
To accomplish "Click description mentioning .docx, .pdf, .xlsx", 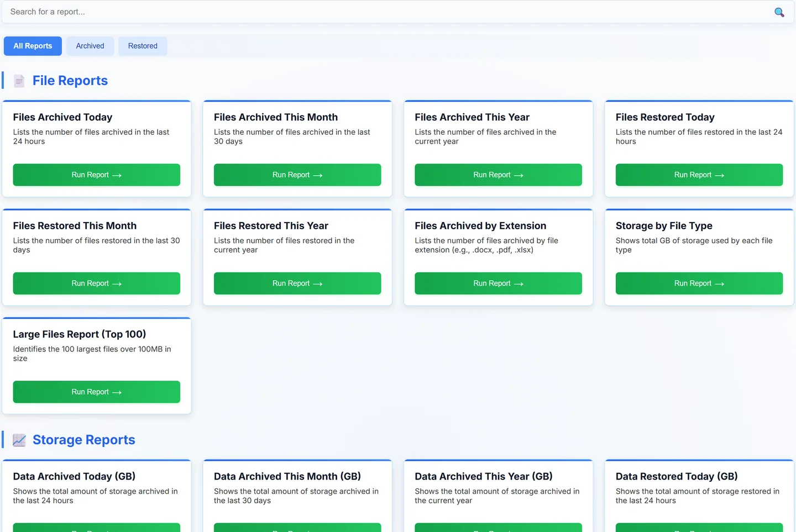I will click(486, 245).
